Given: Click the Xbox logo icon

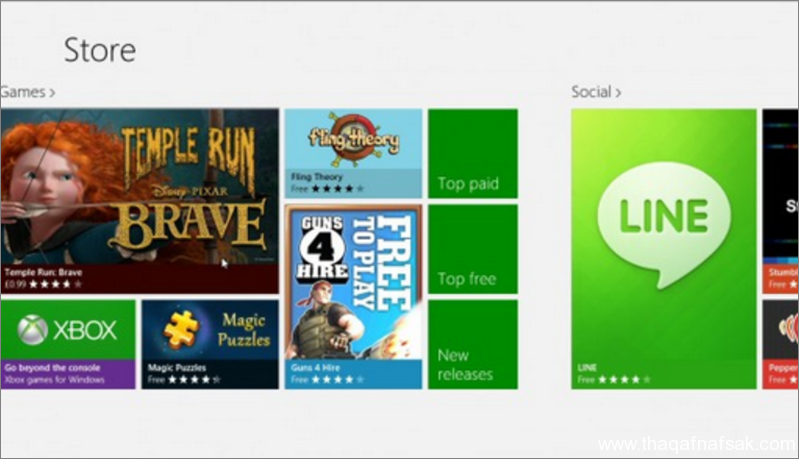Looking at the screenshot, I should (33, 330).
